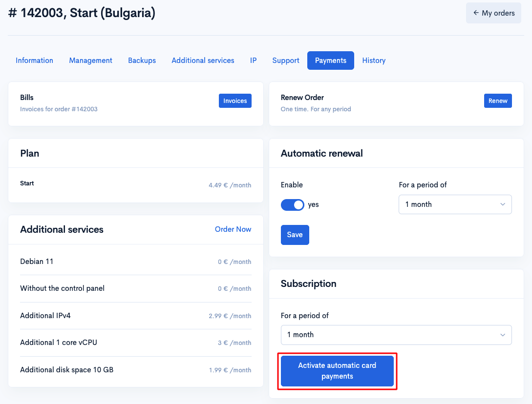Open the IP tab
This screenshot has width=532, height=404.
click(x=253, y=61)
